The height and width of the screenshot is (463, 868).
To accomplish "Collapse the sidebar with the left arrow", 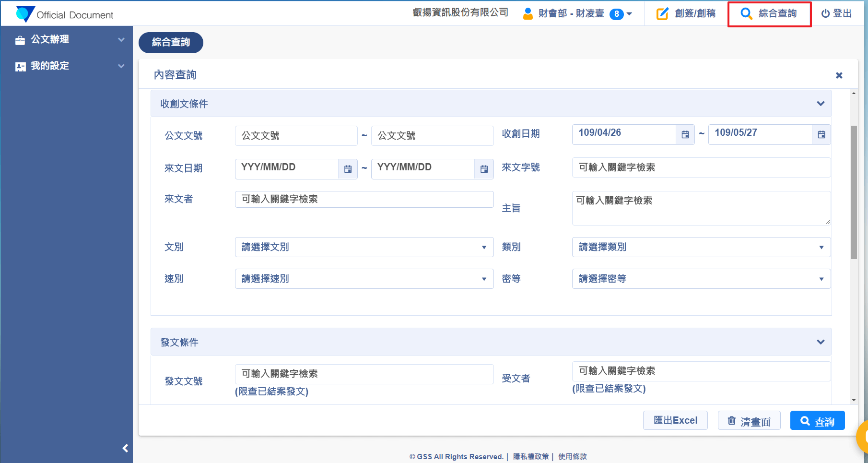I will click(x=125, y=448).
